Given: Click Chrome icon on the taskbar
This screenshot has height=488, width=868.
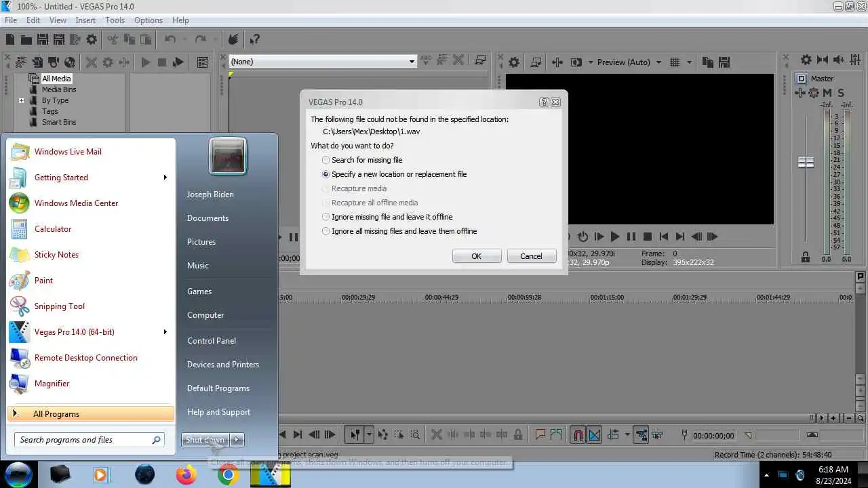Looking at the screenshot, I should coord(229,474).
